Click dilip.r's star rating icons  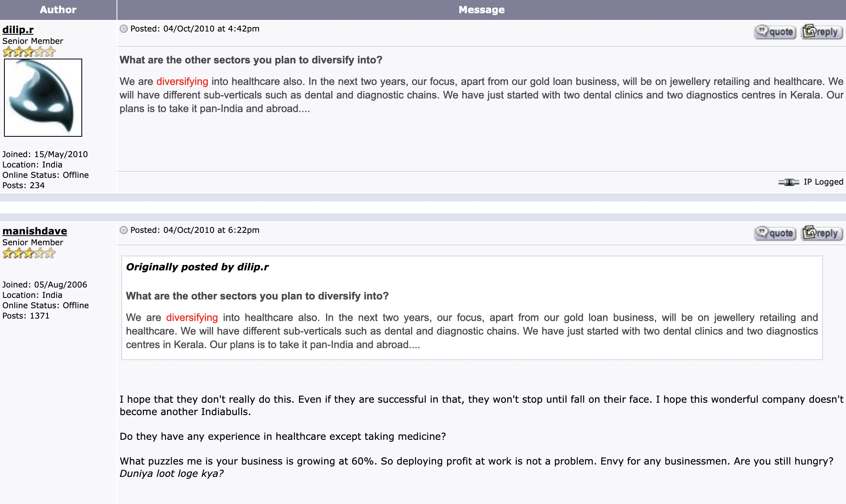(29, 52)
